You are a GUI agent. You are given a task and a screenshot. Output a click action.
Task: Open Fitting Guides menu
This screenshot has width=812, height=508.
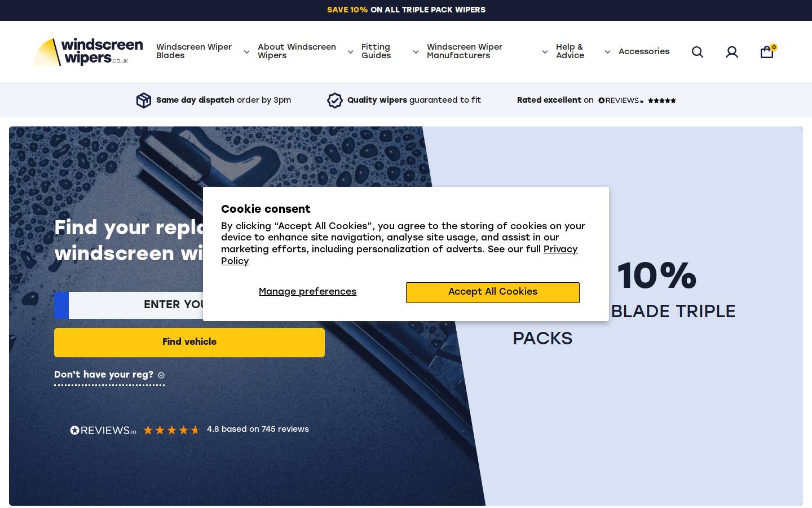pos(376,51)
